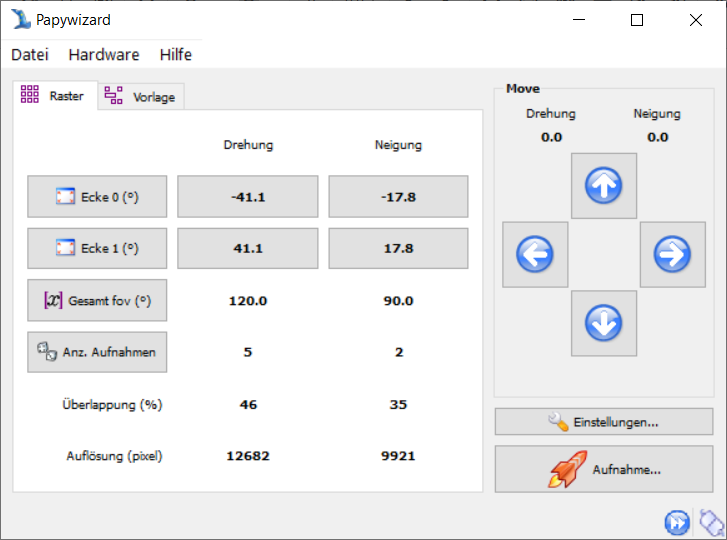Click the Gesamt fov button
Image resolution: width=727 pixels, height=540 pixels.
pos(97,300)
